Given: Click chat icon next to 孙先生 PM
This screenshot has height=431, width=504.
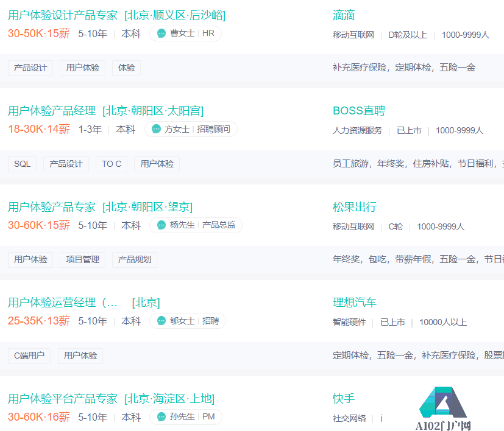Looking at the screenshot, I should click(x=161, y=417).
